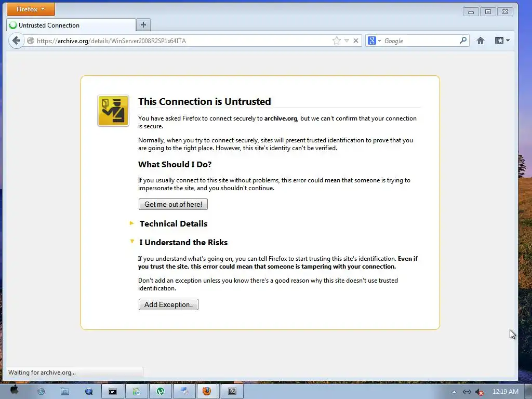
Task: Show hidden tray icons arrow
Action: [x=454, y=392]
